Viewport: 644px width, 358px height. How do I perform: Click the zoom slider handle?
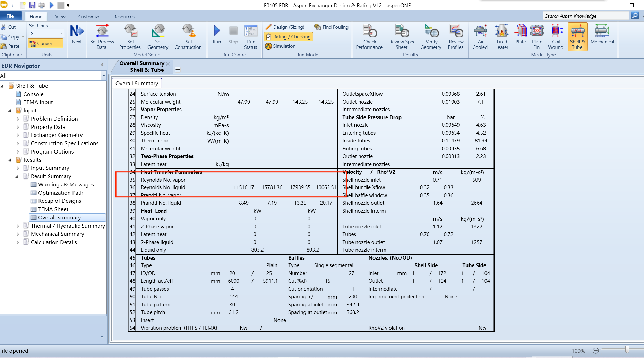click(627, 350)
